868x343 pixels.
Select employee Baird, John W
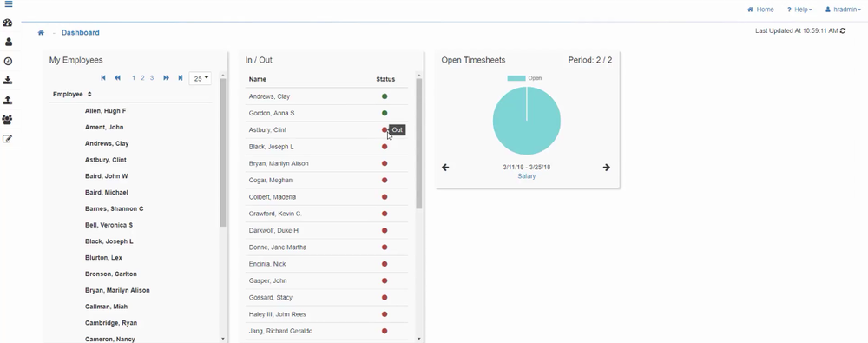coord(106,176)
